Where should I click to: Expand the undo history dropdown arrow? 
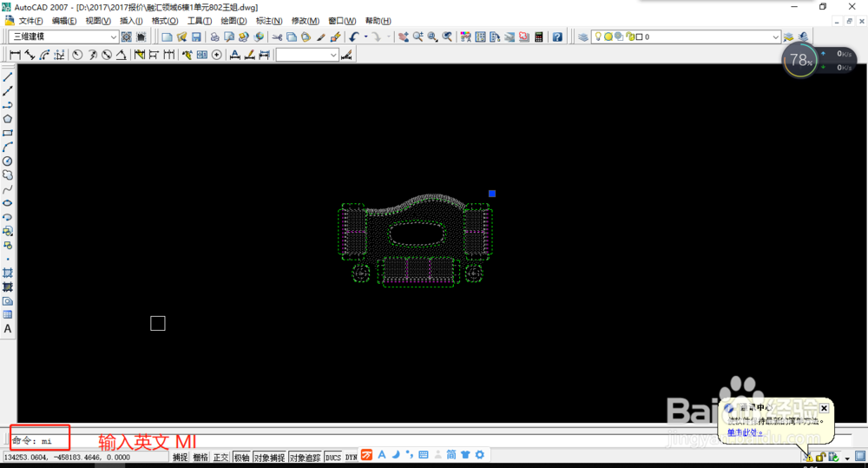(365, 37)
